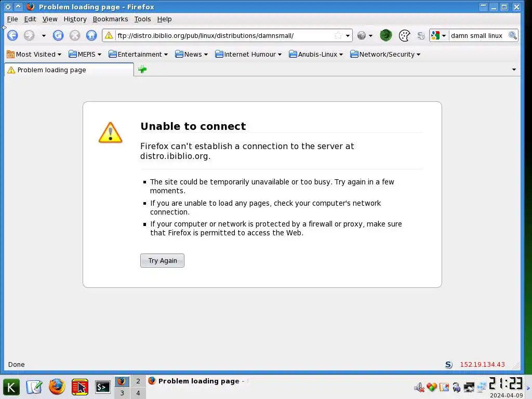Click the network monitors tray icon
532x399 pixels.
pyautogui.click(x=482, y=387)
